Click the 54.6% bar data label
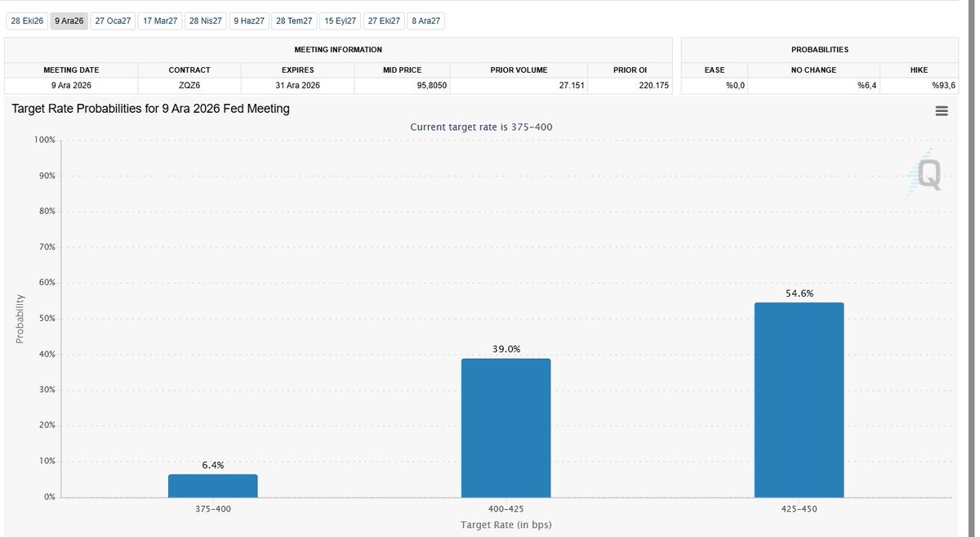This screenshot has width=980, height=537. [800, 293]
